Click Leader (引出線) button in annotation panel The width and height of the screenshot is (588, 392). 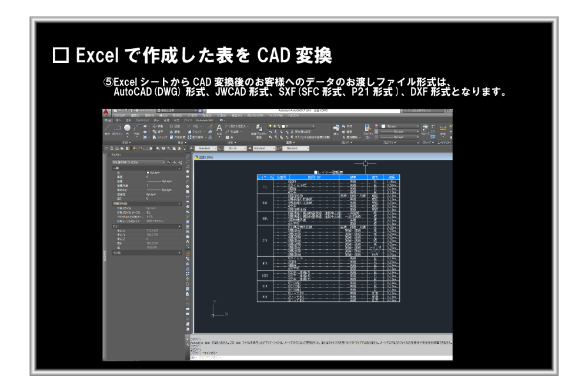click(x=233, y=132)
